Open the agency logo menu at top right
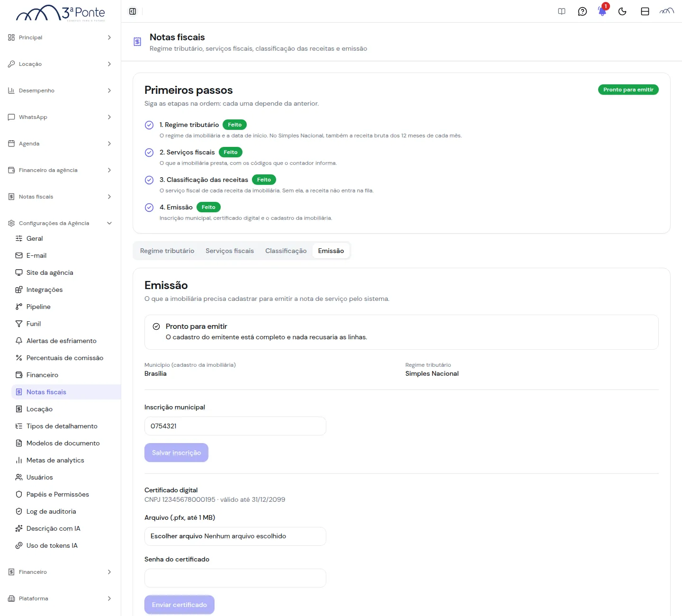The width and height of the screenshot is (682, 616). pyautogui.click(x=667, y=11)
